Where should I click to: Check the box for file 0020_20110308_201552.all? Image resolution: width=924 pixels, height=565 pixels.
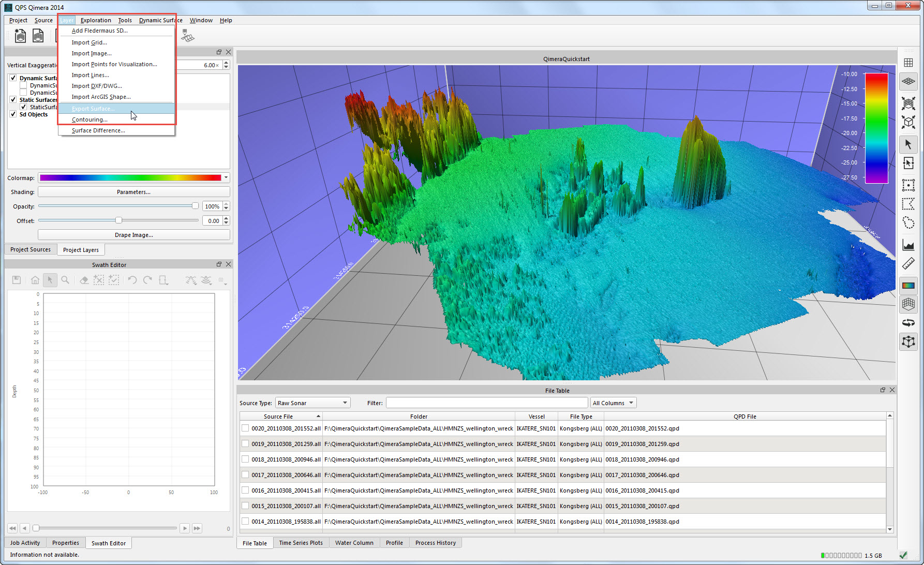pyautogui.click(x=245, y=428)
